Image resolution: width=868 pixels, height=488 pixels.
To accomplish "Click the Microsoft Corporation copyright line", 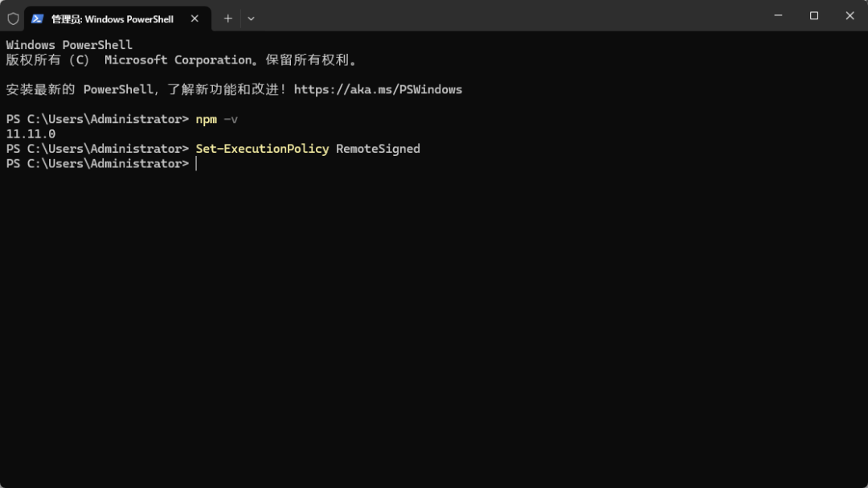I will [182, 59].
